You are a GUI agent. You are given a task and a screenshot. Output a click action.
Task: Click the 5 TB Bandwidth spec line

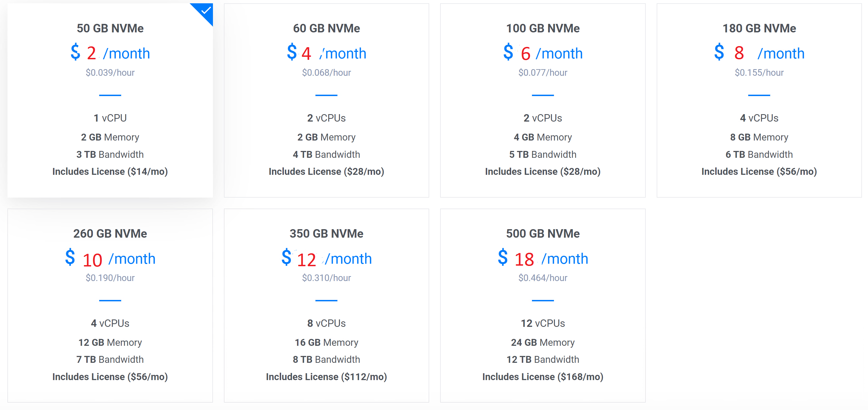(x=542, y=155)
